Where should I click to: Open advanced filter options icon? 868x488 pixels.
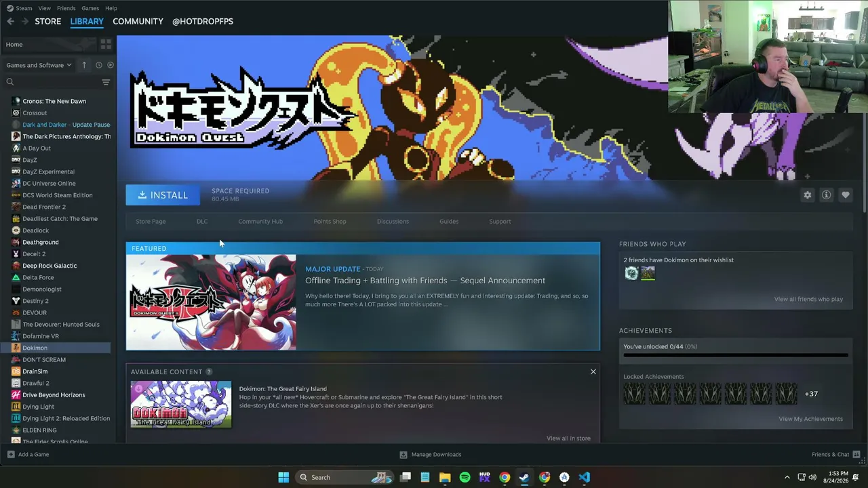(106, 82)
